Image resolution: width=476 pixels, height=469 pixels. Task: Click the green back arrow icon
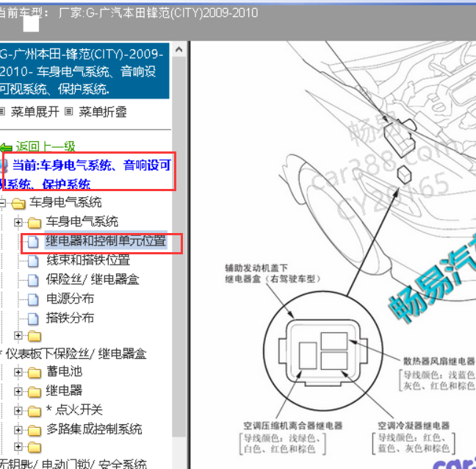tap(6, 148)
